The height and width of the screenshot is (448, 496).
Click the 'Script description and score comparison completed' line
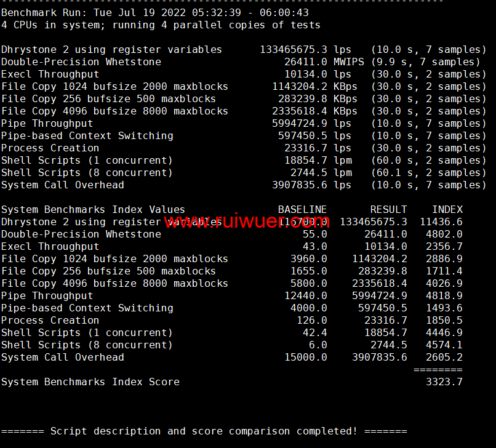click(204, 431)
